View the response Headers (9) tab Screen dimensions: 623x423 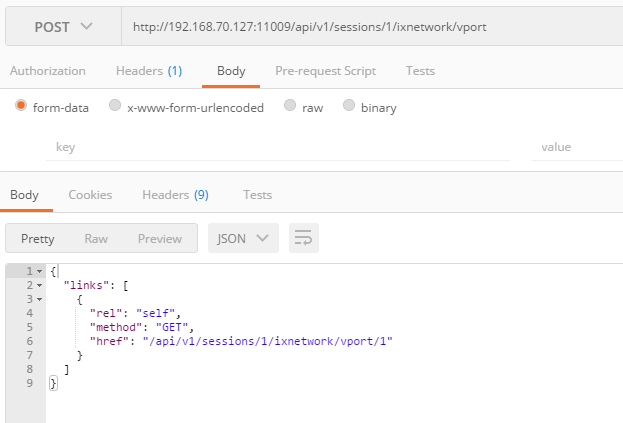(x=175, y=195)
